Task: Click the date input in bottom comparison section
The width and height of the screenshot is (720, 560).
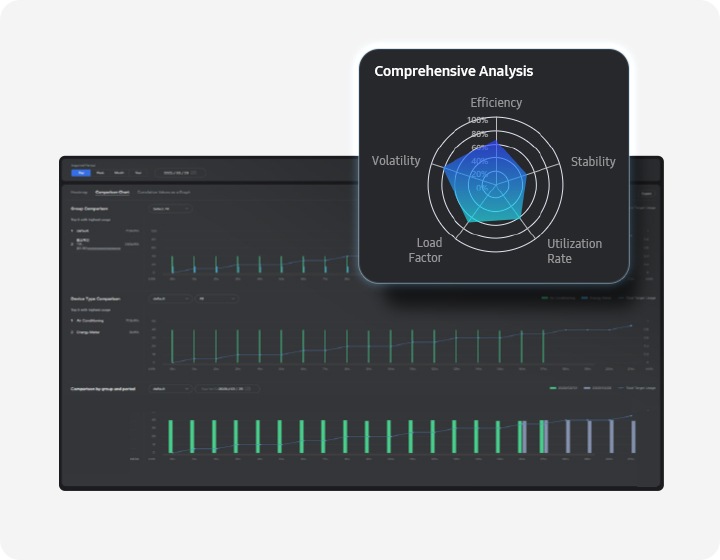Action: 227,388
